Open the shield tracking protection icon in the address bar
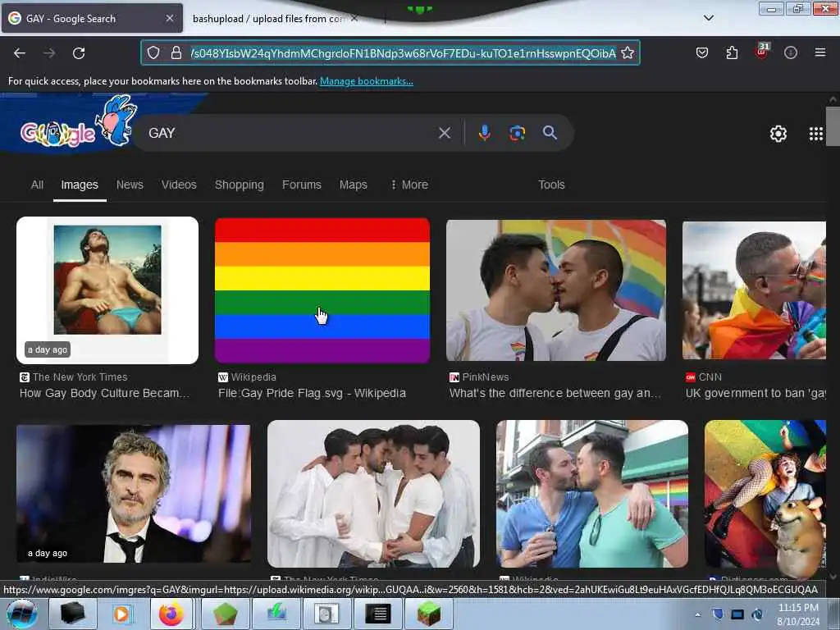The height and width of the screenshot is (630, 840). click(153, 52)
